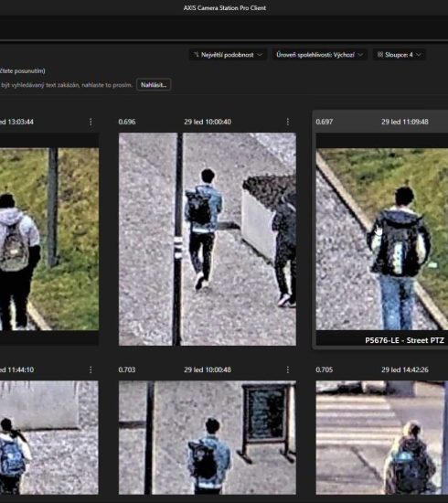Click the Nahlásit... report button
Screen dimensions: 448x503
(x=154, y=85)
